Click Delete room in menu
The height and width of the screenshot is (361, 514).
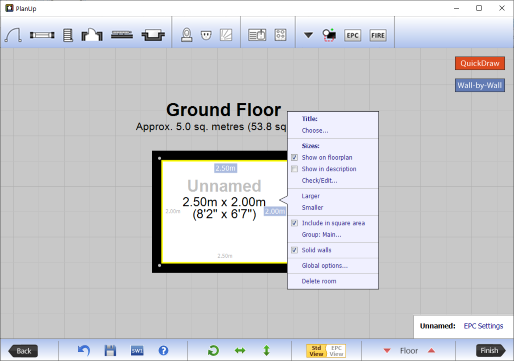click(319, 281)
